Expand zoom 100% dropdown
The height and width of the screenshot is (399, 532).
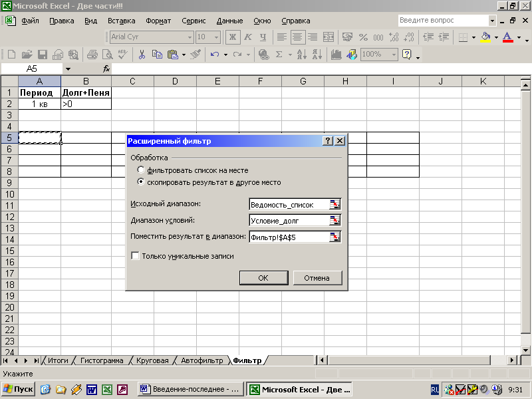tap(394, 55)
